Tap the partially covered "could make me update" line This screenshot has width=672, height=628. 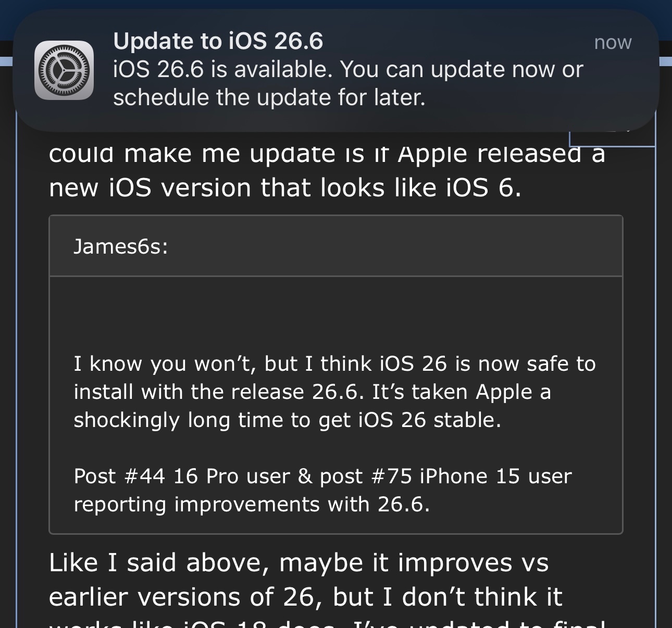click(327, 153)
